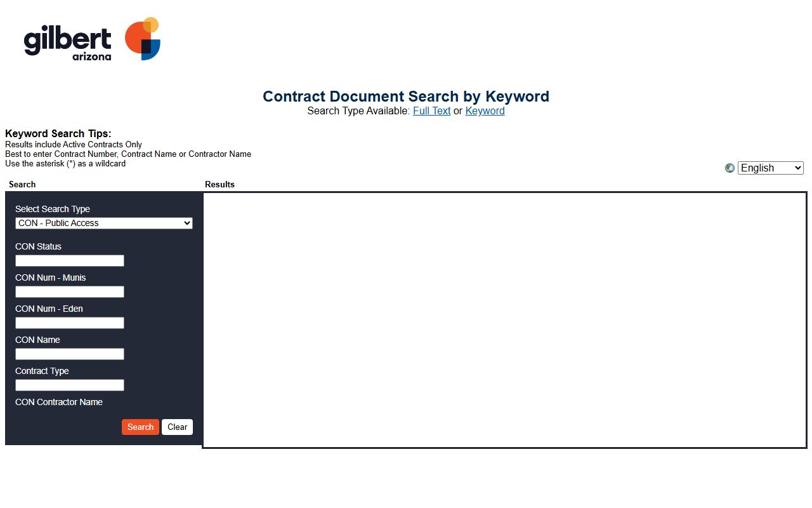Focus the CON Status input field
812x508 pixels.
(70, 261)
